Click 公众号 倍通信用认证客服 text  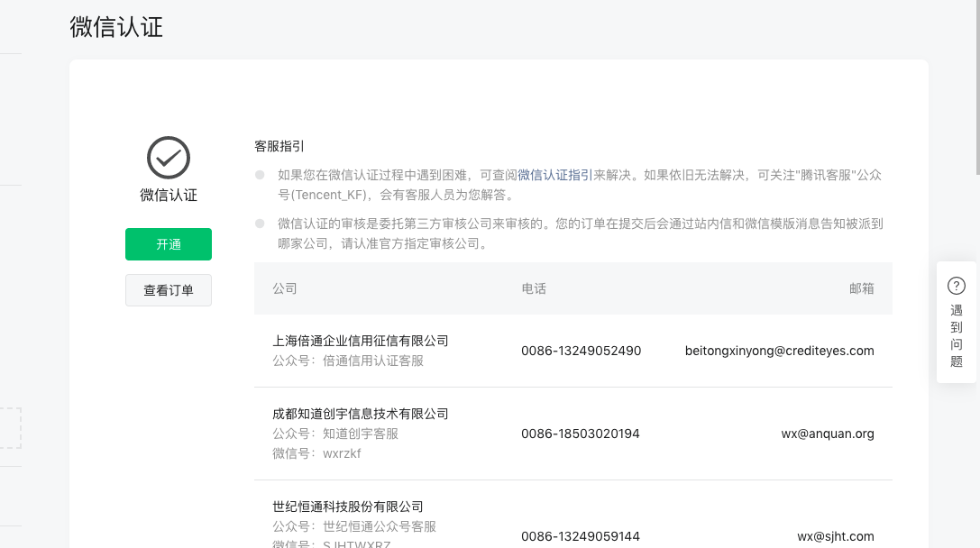coord(348,361)
